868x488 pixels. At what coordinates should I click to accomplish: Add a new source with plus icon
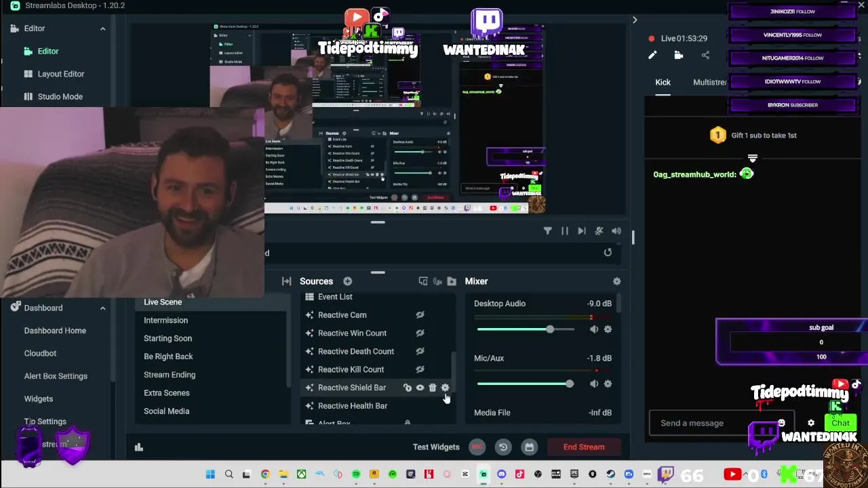point(347,281)
